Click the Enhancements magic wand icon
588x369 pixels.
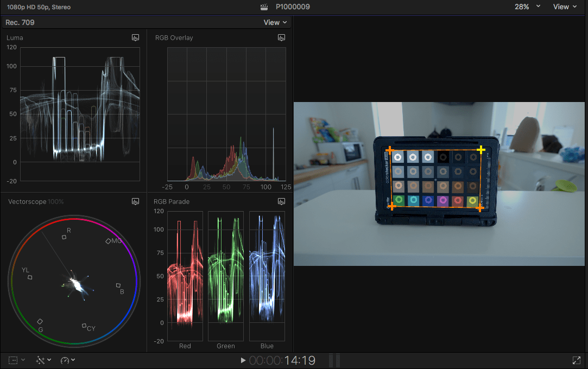click(x=40, y=360)
